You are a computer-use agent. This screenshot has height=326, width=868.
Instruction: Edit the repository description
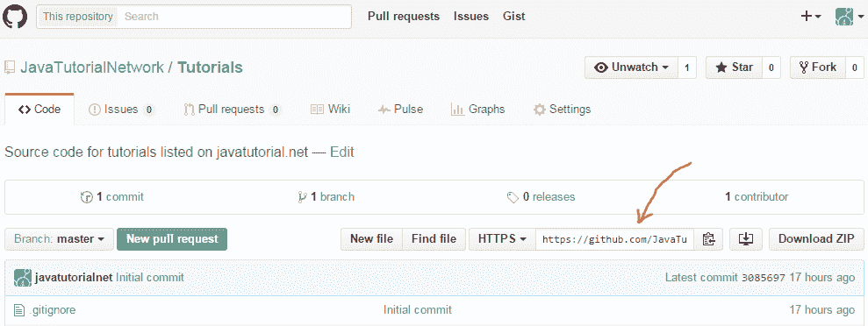click(x=342, y=152)
